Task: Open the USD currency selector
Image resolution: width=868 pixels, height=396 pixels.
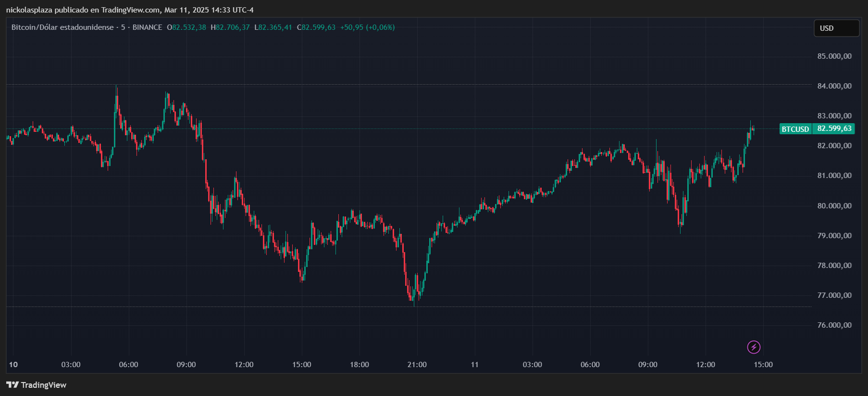Action: tap(836, 28)
